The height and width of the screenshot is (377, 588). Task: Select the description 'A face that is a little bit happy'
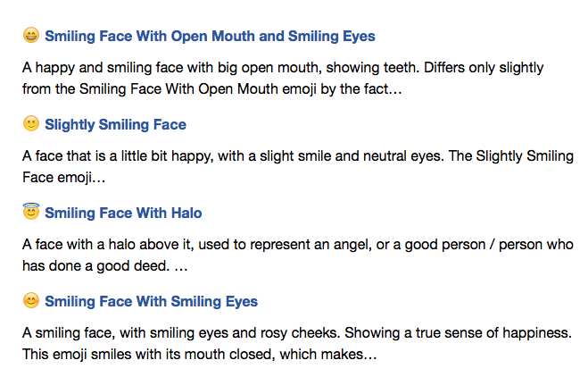[x=298, y=166]
